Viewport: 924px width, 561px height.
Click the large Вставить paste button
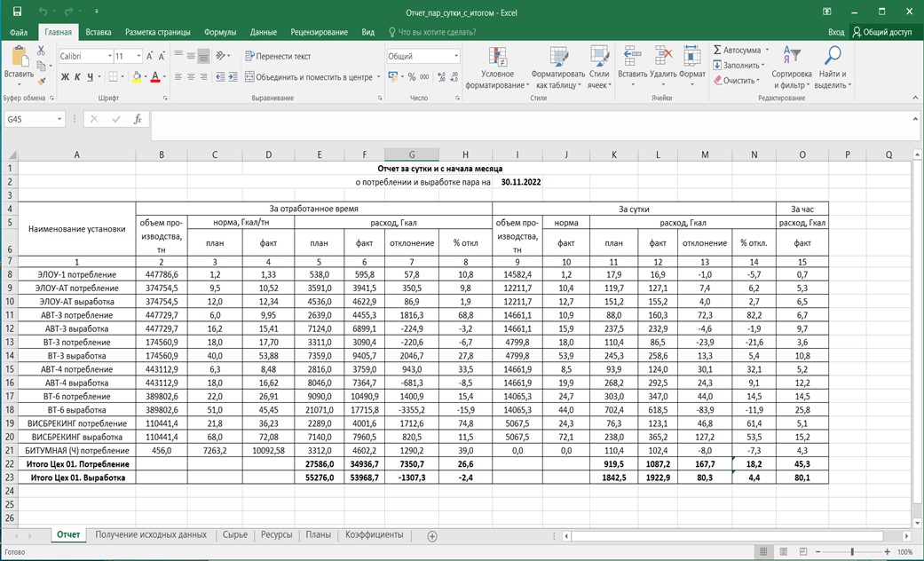(19, 65)
